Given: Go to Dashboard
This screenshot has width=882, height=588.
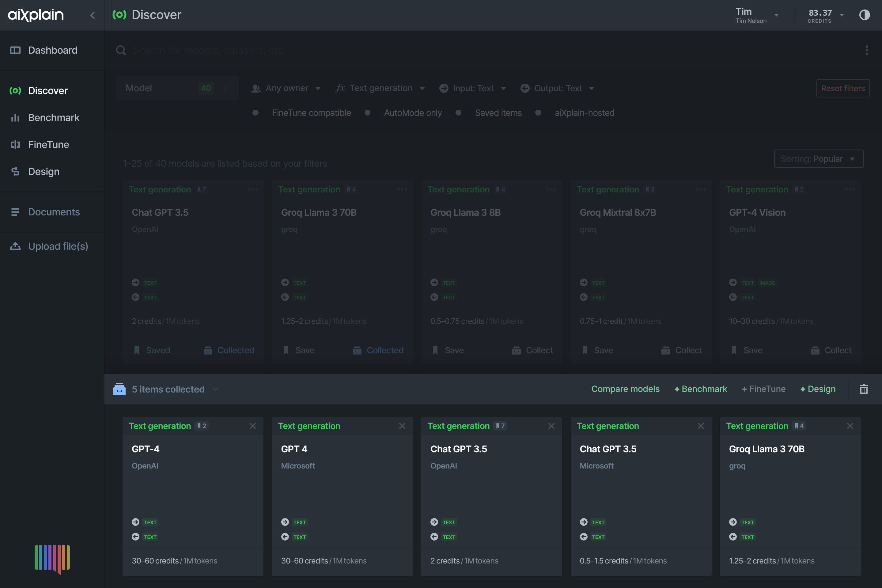Looking at the screenshot, I should [x=52, y=50].
